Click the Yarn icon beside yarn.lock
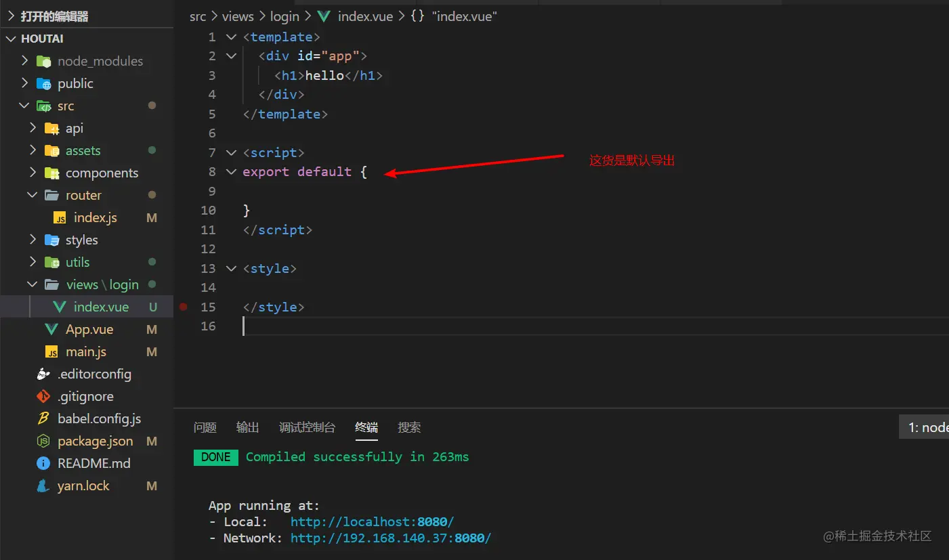The image size is (949, 560). (x=44, y=486)
